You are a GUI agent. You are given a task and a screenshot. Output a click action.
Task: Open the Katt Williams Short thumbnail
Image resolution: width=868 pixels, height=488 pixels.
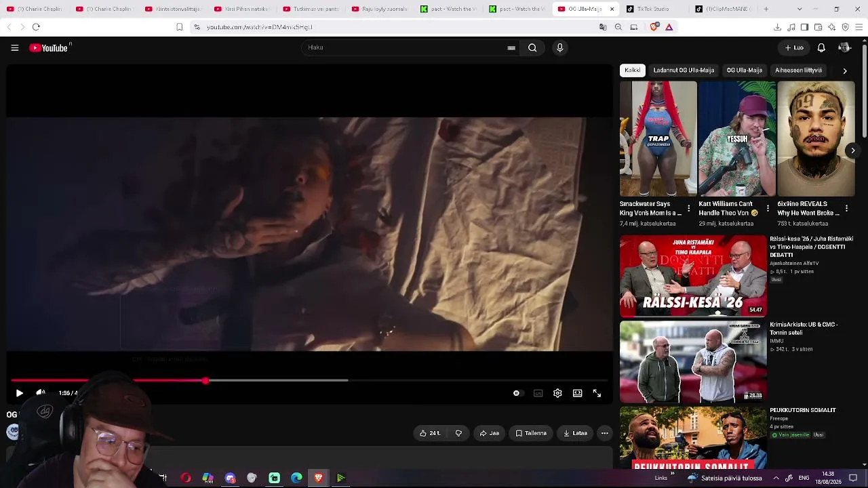click(737, 139)
